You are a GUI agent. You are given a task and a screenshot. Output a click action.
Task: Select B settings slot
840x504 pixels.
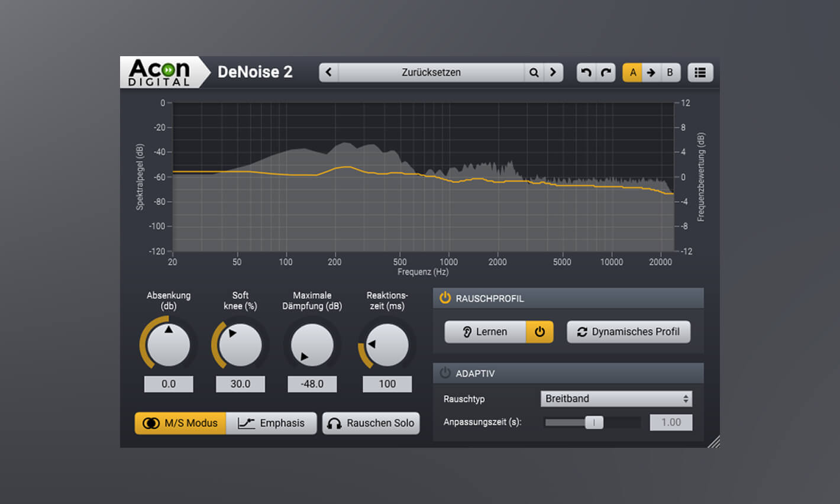pyautogui.click(x=670, y=72)
